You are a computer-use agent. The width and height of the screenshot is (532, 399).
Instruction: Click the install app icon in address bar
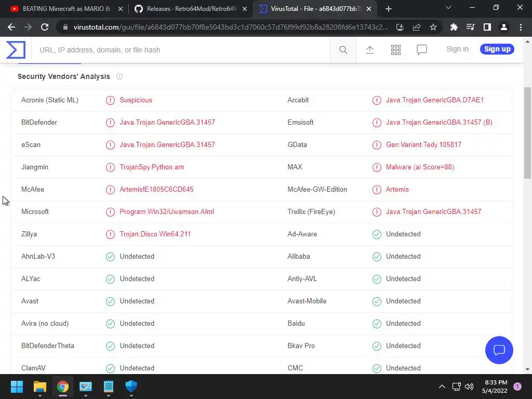click(400, 27)
